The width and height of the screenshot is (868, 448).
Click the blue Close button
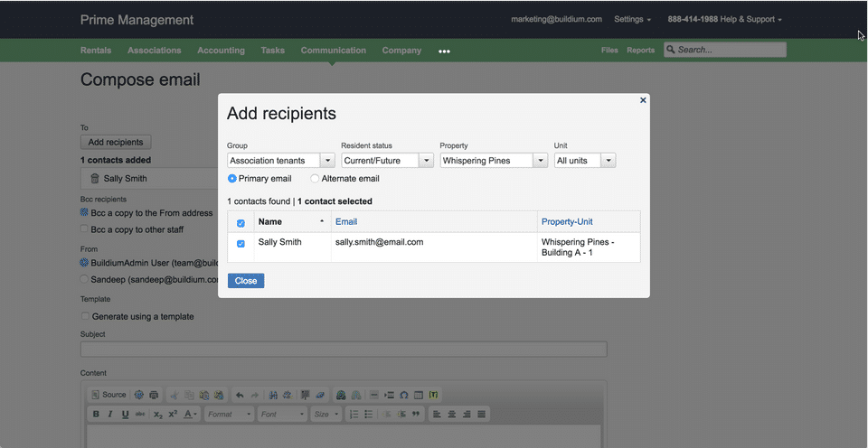point(246,281)
